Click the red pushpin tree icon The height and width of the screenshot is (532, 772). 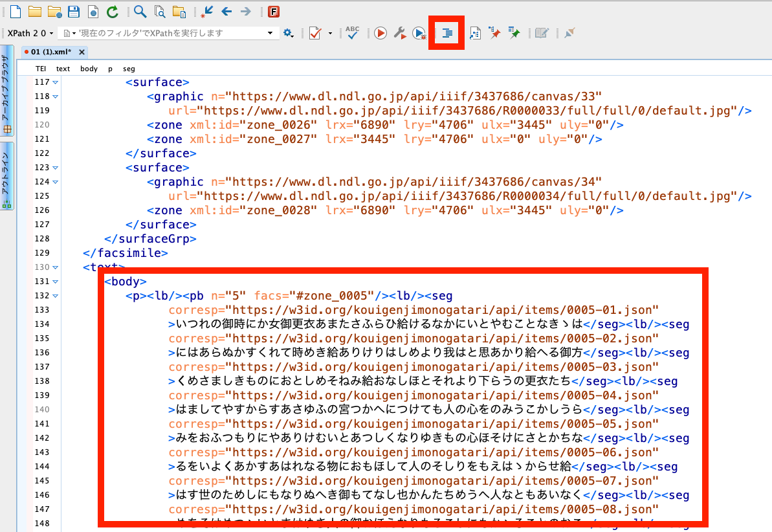494,33
